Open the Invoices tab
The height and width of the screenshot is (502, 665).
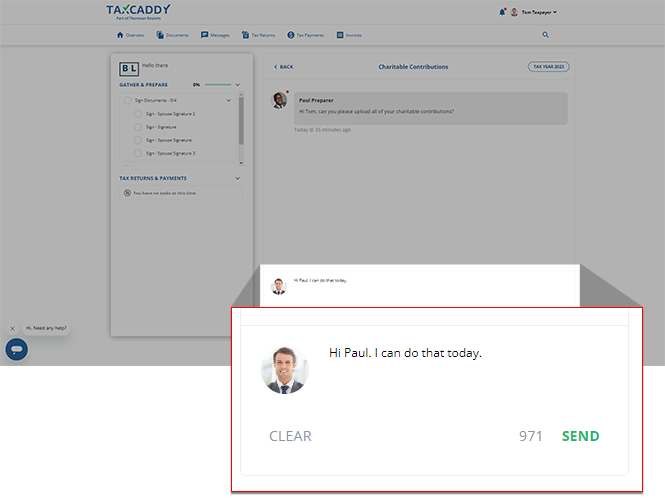pos(349,35)
